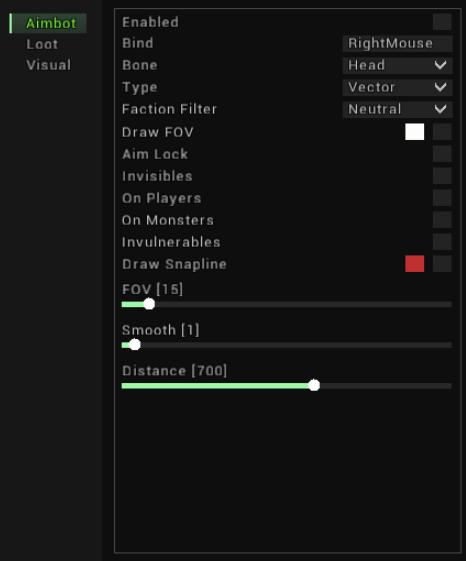Enable the Draw FOV checkbox

point(442,132)
